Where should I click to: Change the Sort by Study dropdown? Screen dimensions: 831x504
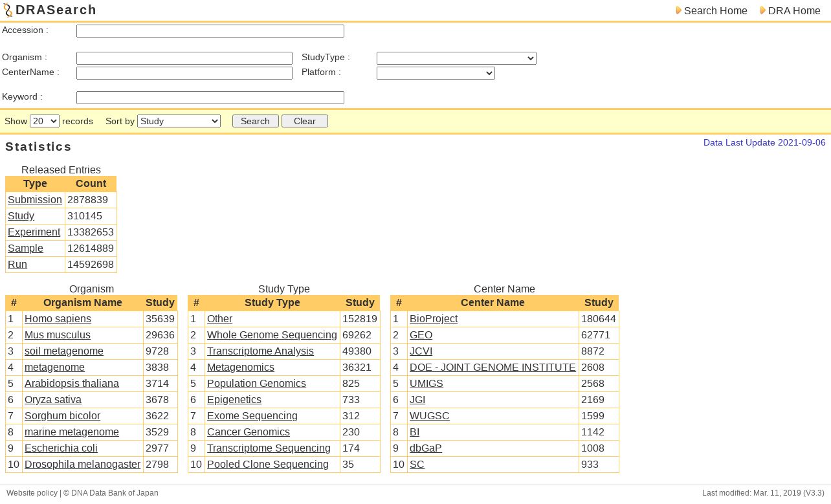tap(179, 121)
